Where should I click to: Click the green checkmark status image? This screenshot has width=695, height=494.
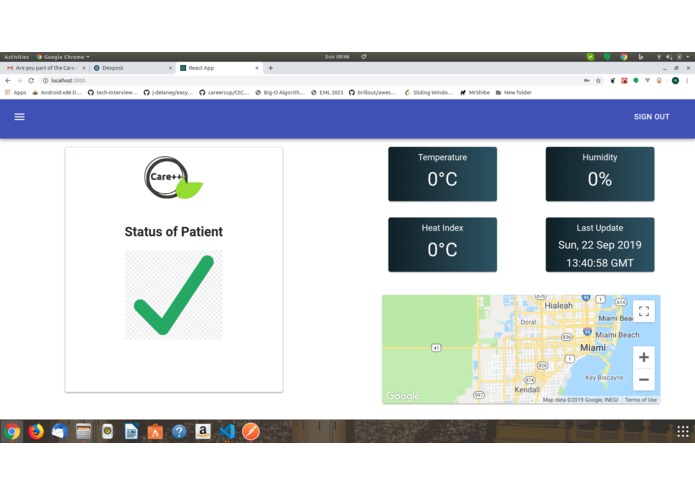174,295
